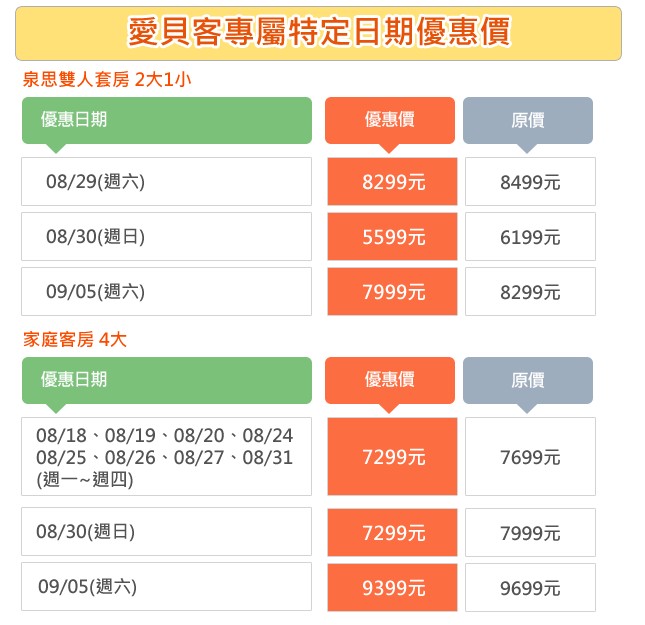Select the 08/29(週六) date row
The width and height of the screenshot is (645, 625).
166,181
